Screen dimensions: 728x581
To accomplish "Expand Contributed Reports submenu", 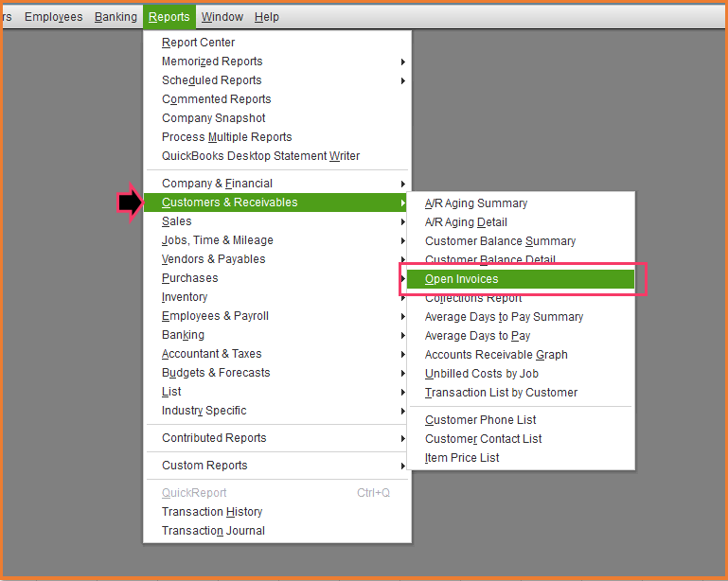I will tap(275, 438).
